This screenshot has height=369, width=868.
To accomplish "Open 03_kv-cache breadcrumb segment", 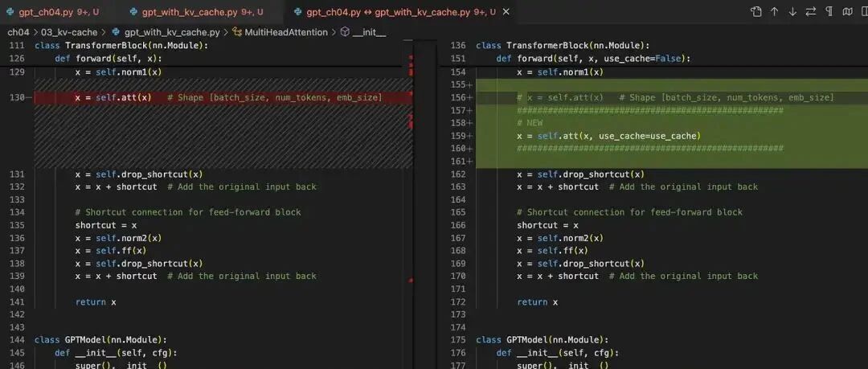I will click(x=69, y=32).
